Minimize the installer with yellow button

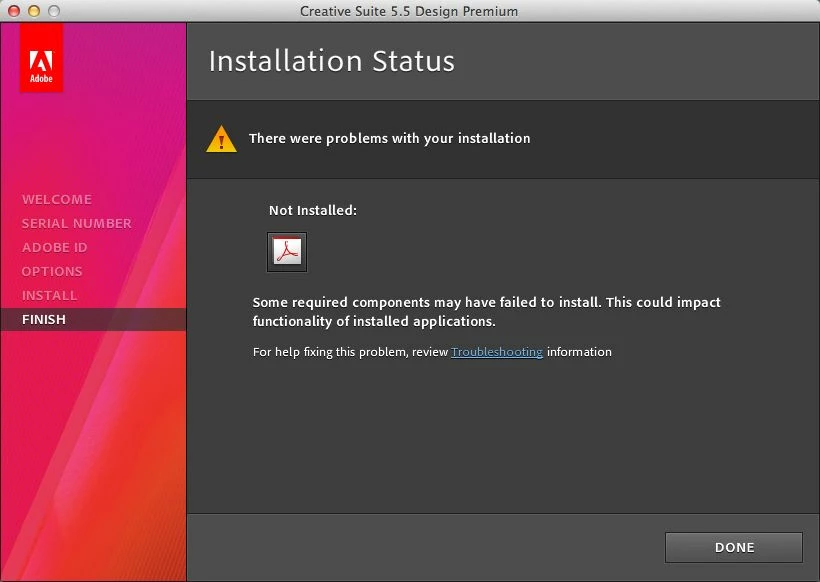34,11
